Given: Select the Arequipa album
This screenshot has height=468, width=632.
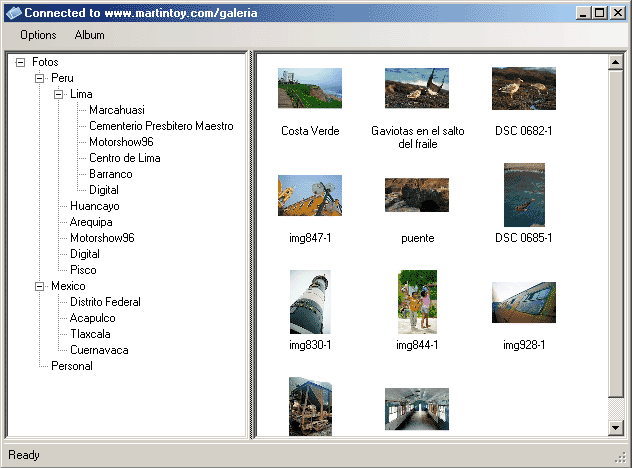Looking at the screenshot, I should (91, 222).
